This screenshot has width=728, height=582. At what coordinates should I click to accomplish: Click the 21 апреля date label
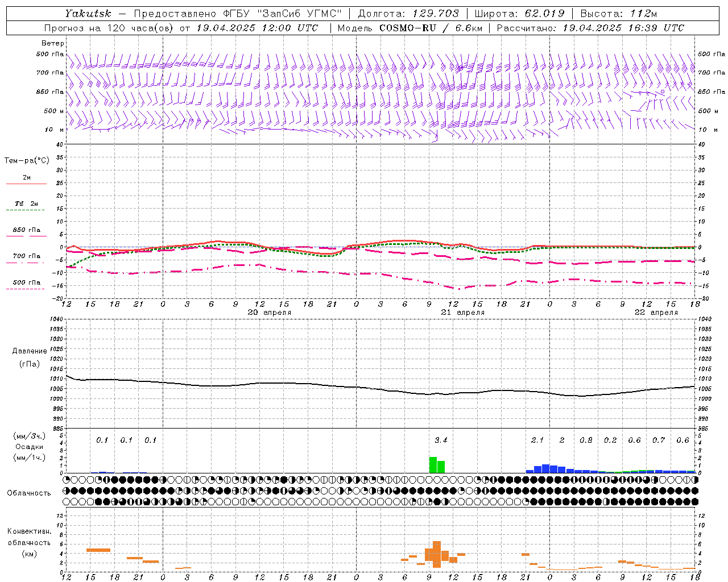463,313
